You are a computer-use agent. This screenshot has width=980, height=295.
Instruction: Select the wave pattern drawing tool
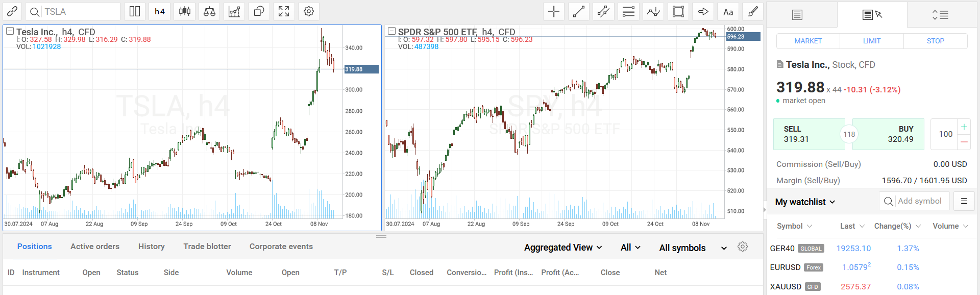pos(653,11)
